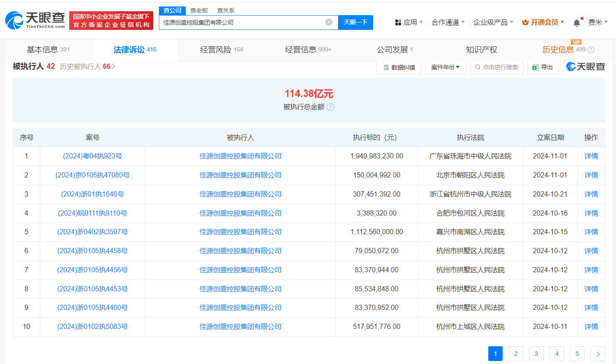This screenshot has height=364, width=616.
Task: Click the next page arrow
Action: (x=598, y=354)
